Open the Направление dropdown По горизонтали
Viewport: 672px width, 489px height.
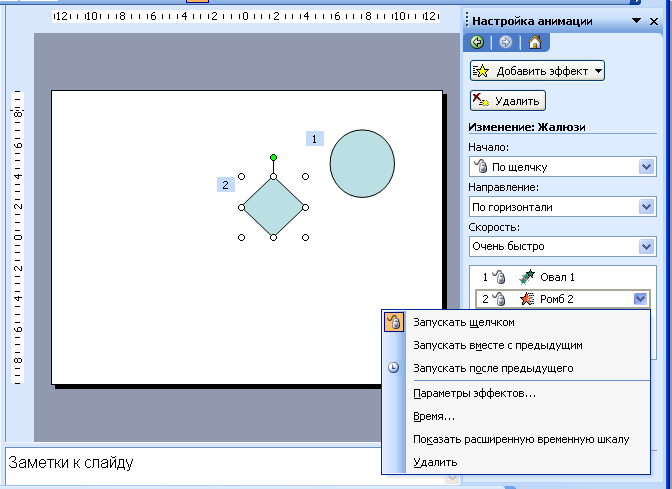(x=562, y=207)
